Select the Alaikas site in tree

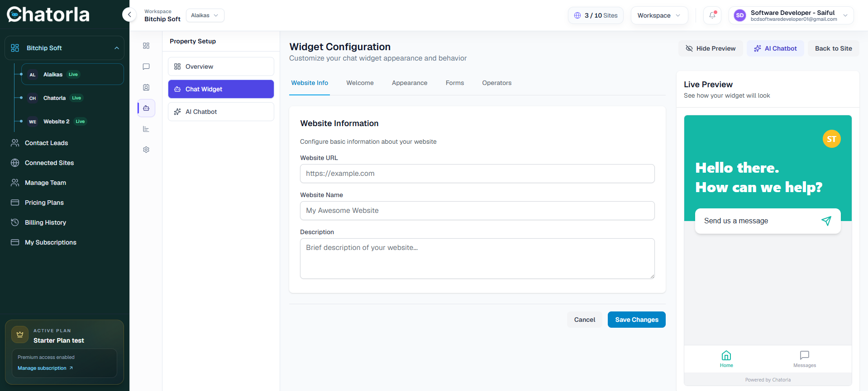pyautogui.click(x=72, y=74)
